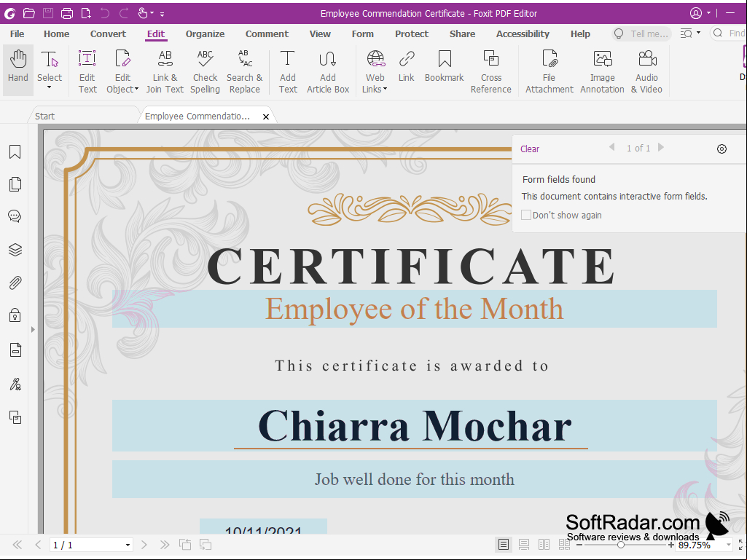This screenshot has height=560, width=747.
Task: Expand the Edit Object dropdown
Action: [x=137, y=89]
